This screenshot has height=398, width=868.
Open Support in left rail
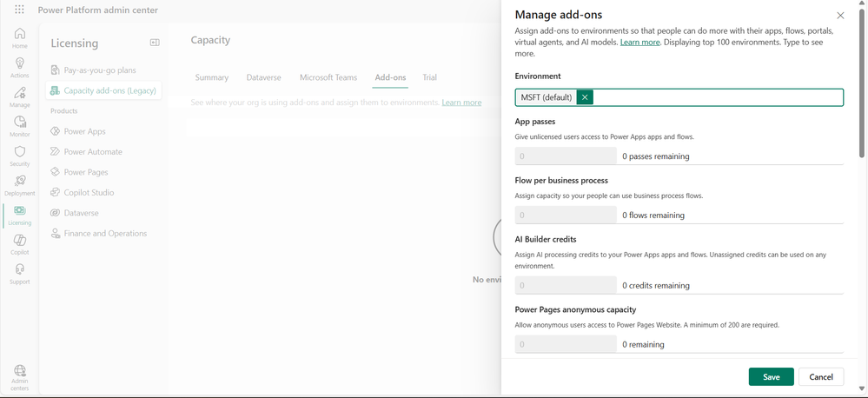point(20,274)
